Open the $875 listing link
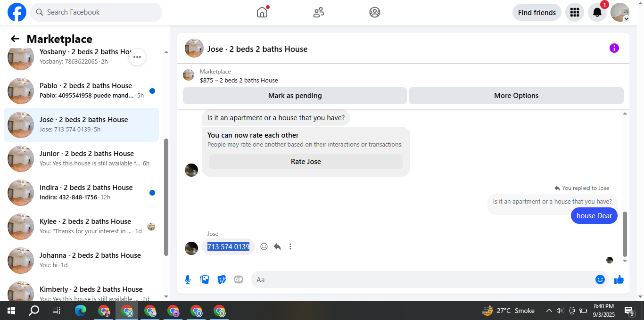This screenshot has height=320, width=644. (x=239, y=80)
